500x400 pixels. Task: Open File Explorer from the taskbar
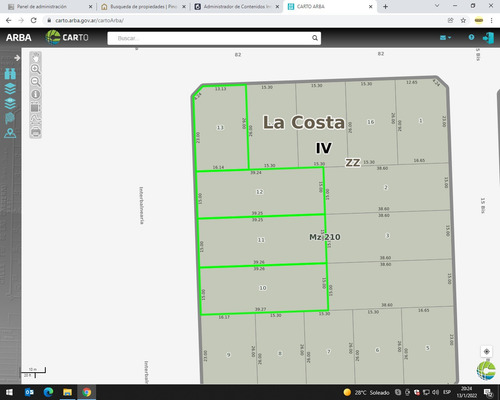pos(67,392)
